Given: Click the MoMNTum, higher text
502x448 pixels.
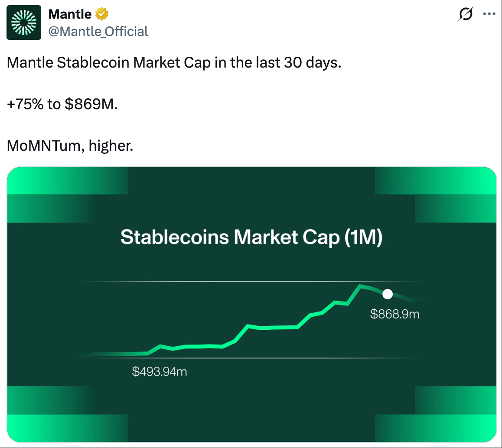Looking at the screenshot, I should [70, 146].
